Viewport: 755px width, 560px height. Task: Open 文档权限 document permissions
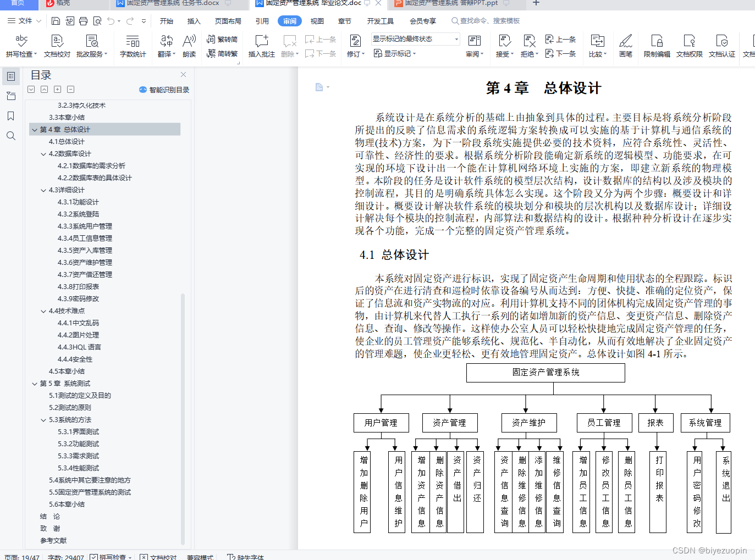(x=690, y=46)
